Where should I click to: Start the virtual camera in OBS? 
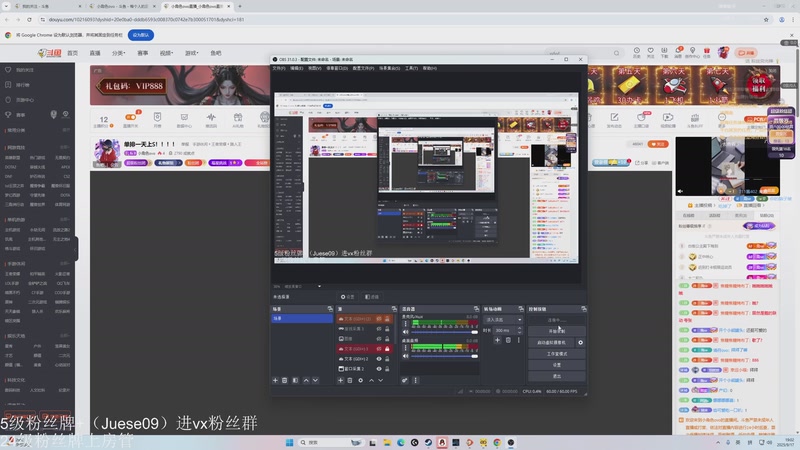point(552,342)
